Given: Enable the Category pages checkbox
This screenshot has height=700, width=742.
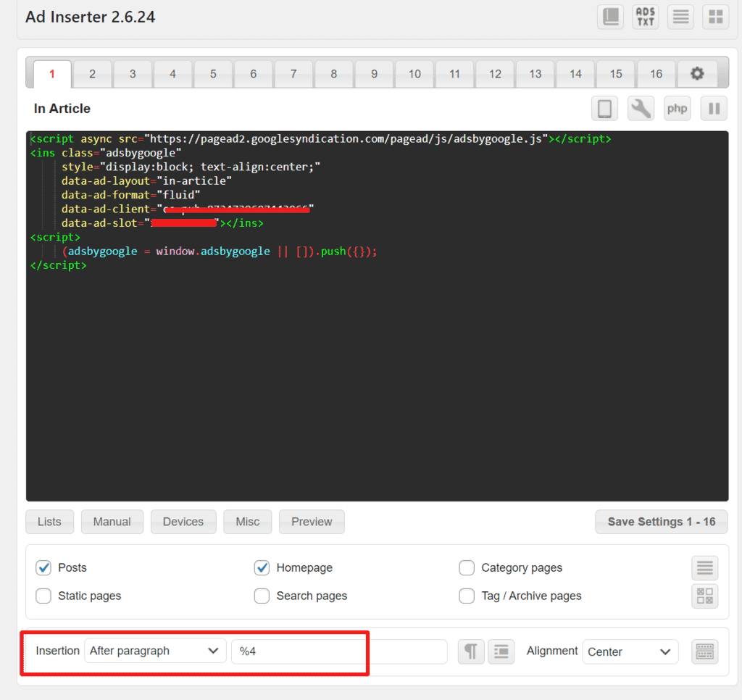Looking at the screenshot, I should click(467, 567).
